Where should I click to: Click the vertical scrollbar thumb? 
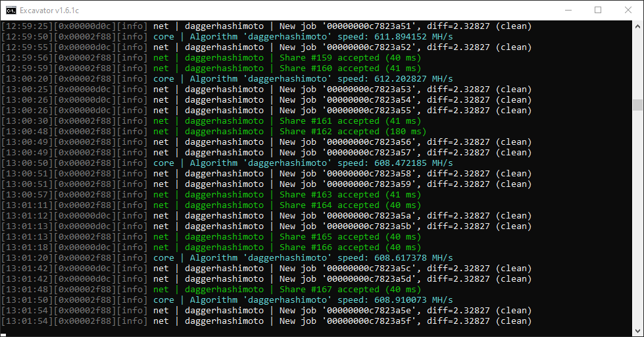click(637, 105)
